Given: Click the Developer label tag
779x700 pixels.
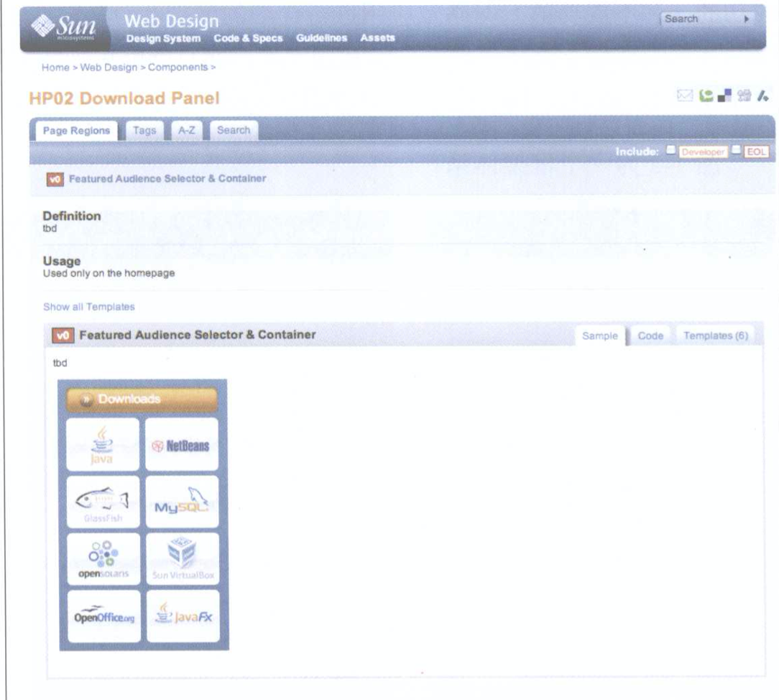Looking at the screenshot, I should pos(703,152).
